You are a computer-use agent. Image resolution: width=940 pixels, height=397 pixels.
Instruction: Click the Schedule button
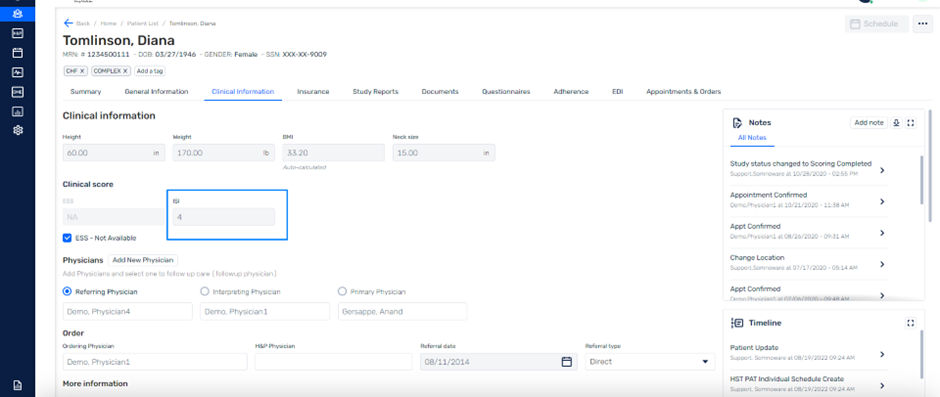[x=876, y=24]
